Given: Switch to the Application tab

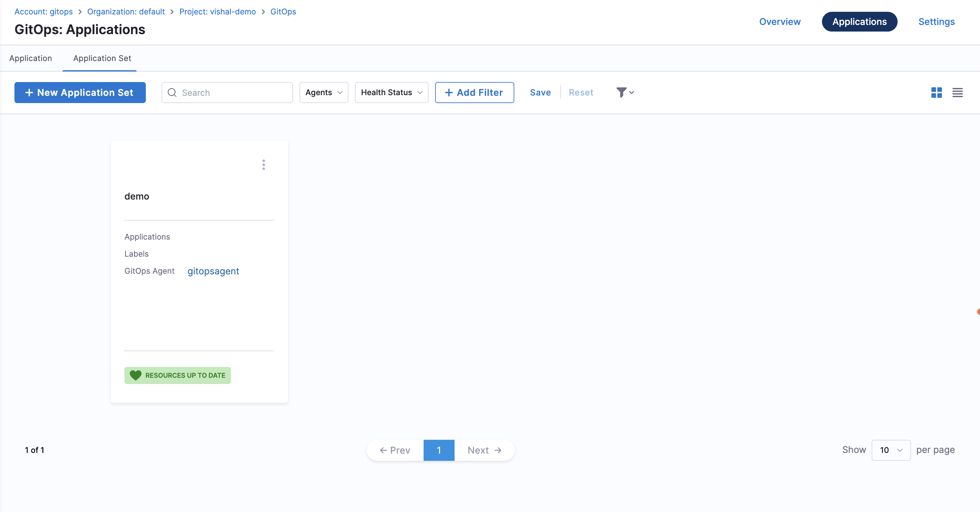Looking at the screenshot, I should [31, 58].
